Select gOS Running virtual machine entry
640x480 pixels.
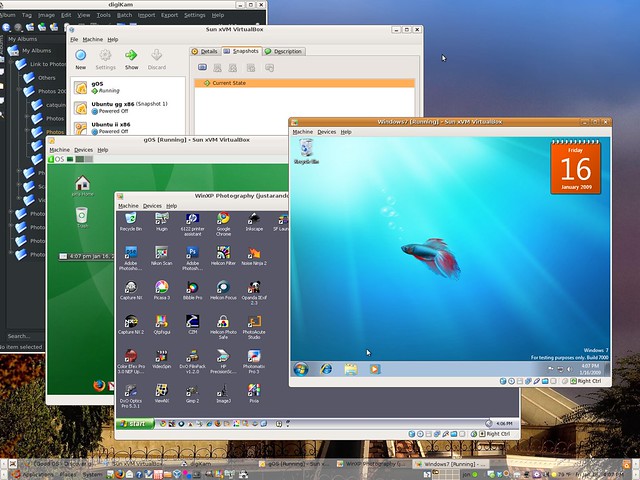tap(128, 87)
